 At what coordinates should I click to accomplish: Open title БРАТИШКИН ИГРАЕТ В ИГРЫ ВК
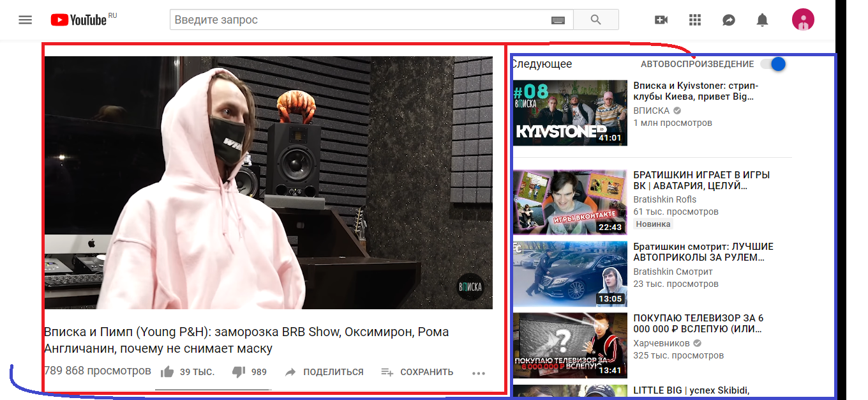701,180
